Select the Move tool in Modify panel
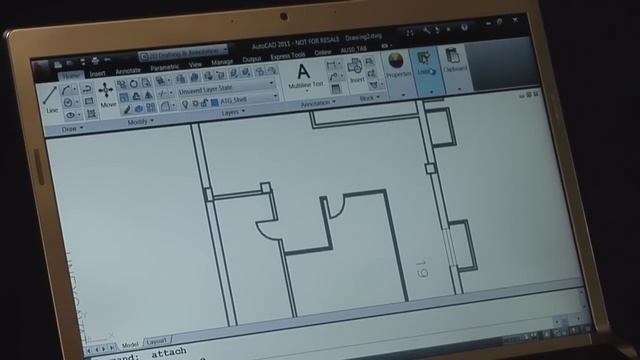The image size is (640, 360). pos(107,95)
